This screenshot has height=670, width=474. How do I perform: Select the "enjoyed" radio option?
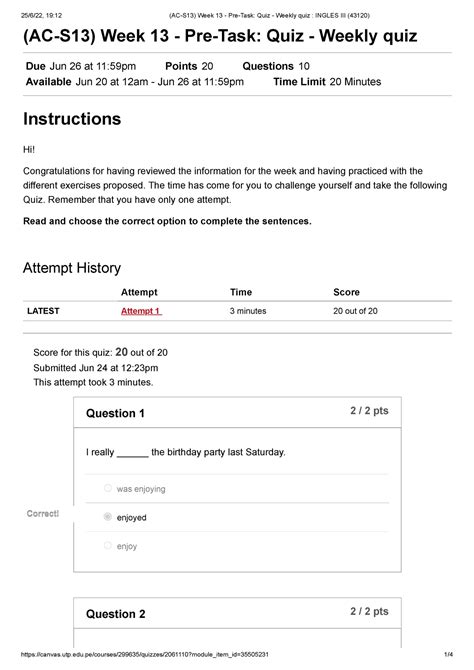[x=108, y=517]
